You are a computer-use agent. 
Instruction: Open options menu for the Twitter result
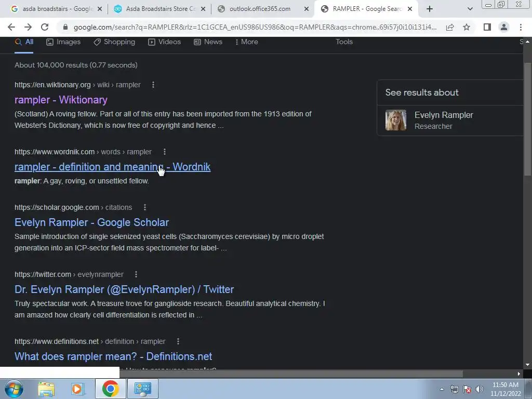(x=136, y=274)
